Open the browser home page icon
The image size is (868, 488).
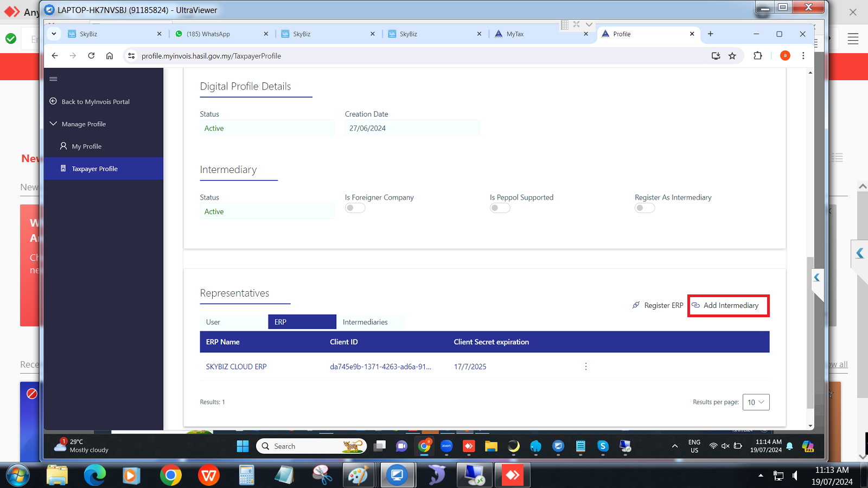[110, 56]
